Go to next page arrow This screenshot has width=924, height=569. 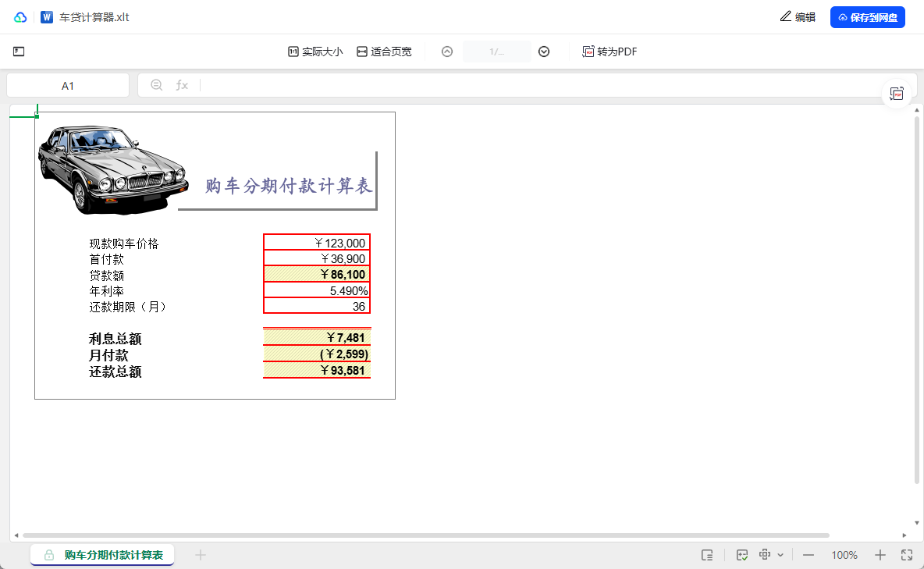point(544,52)
